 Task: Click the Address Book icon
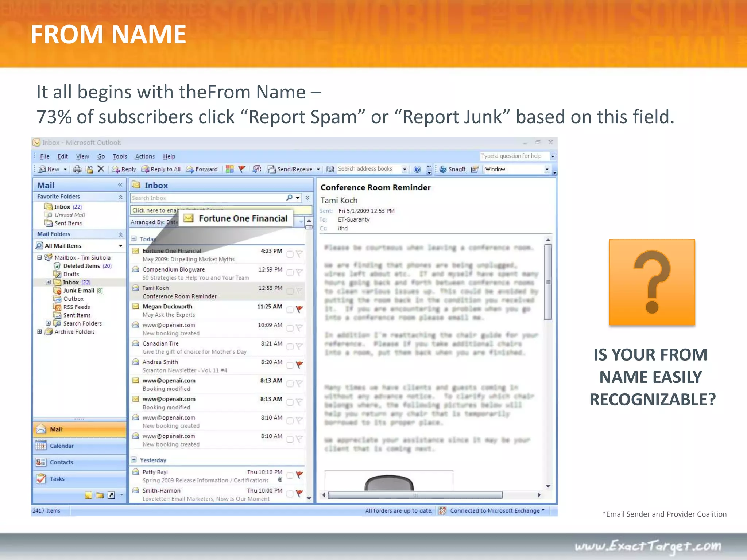pos(330,169)
